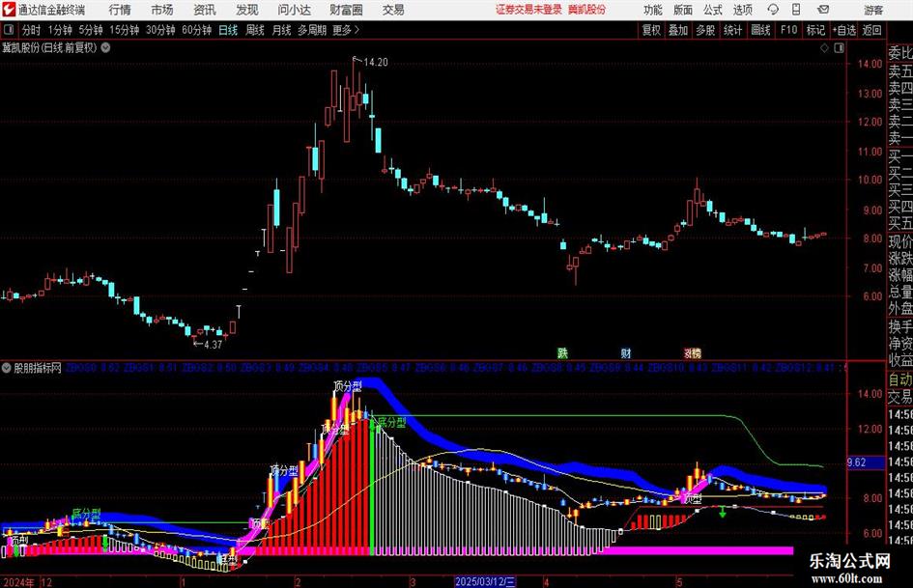Open the 资讯 menu
This screenshot has width=913, height=588.
[x=205, y=10]
